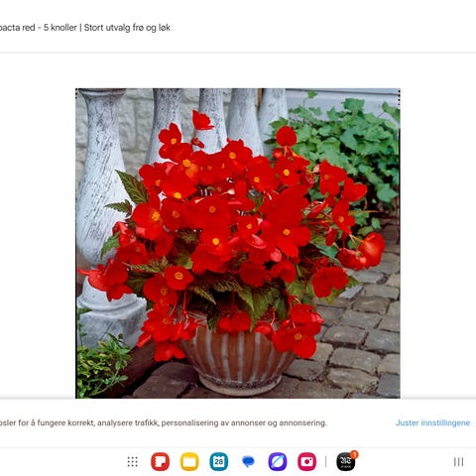Screen dimensions: 476x476
Task: Open the Calendar app showing 28
Action: click(219, 462)
